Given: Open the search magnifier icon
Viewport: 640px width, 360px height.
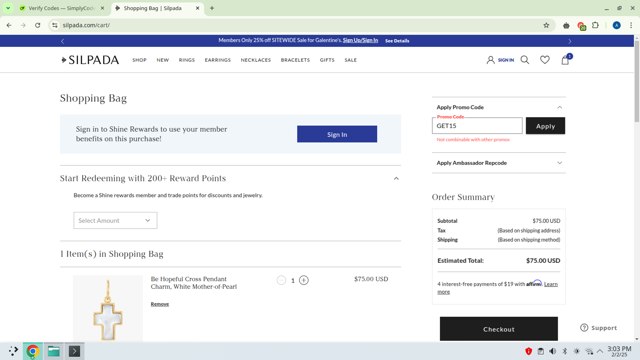Looking at the screenshot, I should [524, 60].
